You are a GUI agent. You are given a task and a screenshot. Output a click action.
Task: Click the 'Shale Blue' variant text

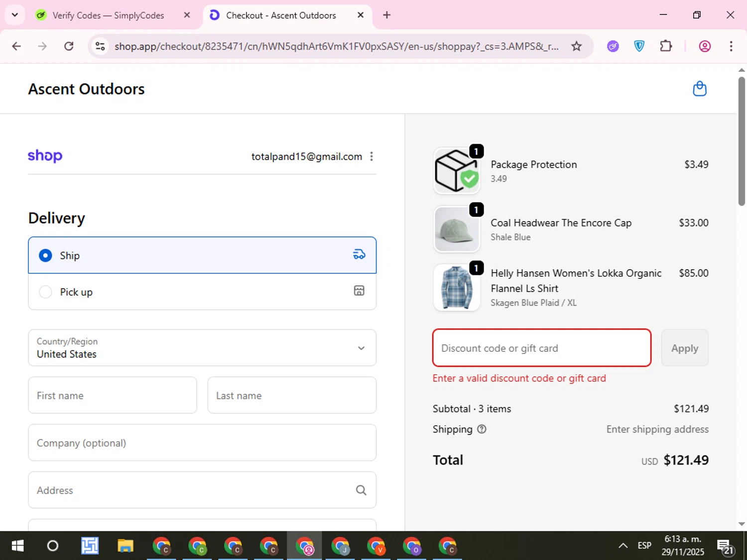tap(510, 237)
